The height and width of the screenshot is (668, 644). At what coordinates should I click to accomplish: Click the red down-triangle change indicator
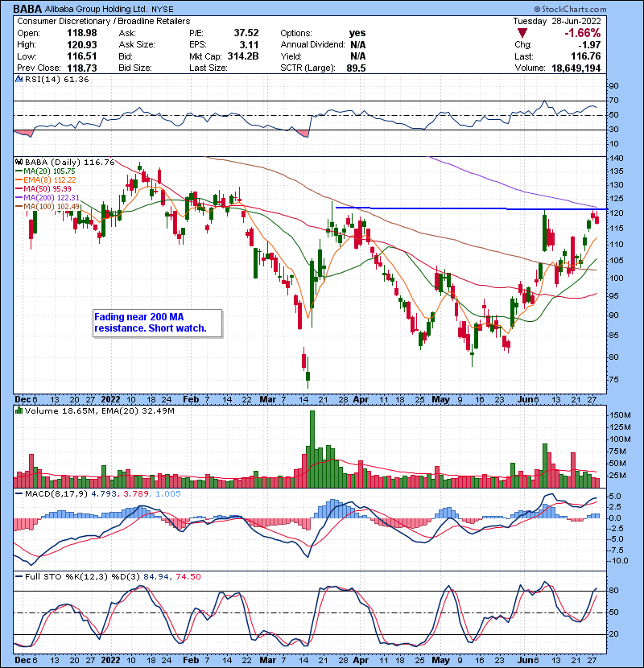point(522,33)
